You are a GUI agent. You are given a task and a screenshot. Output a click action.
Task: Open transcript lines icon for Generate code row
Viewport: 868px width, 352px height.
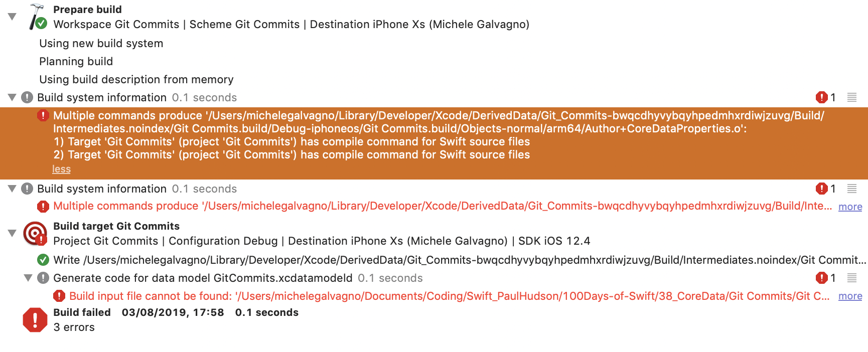pyautogui.click(x=852, y=278)
